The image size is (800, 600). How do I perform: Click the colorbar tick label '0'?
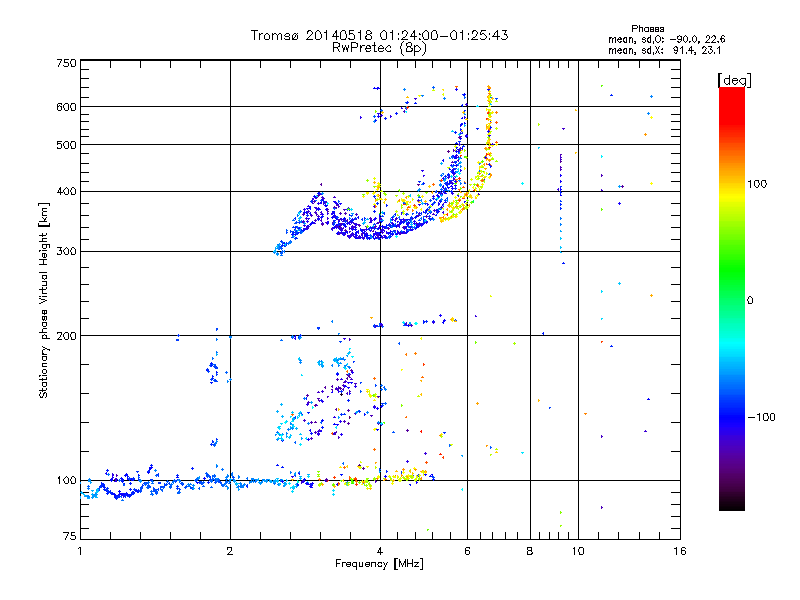point(750,300)
